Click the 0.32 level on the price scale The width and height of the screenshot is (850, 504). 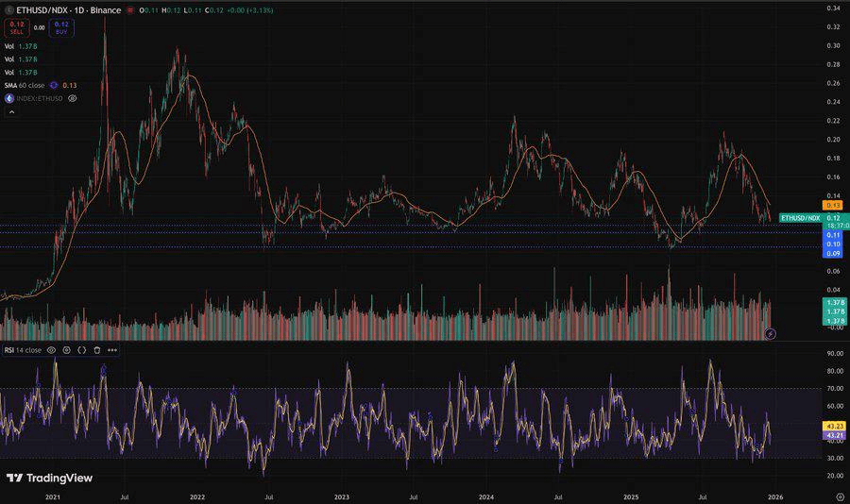point(833,27)
